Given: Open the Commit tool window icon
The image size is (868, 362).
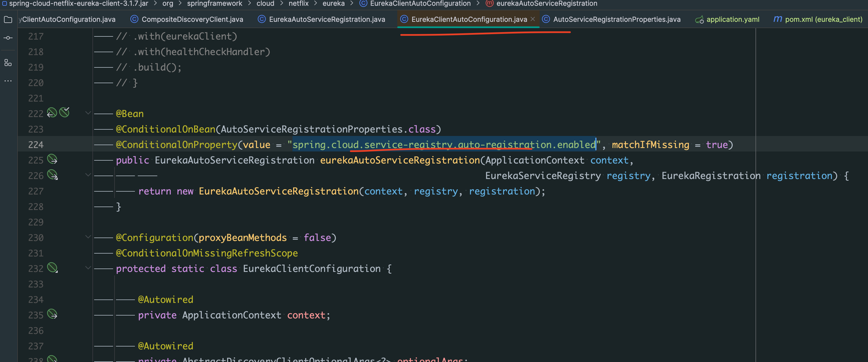Looking at the screenshot, I should click(8, 38).
